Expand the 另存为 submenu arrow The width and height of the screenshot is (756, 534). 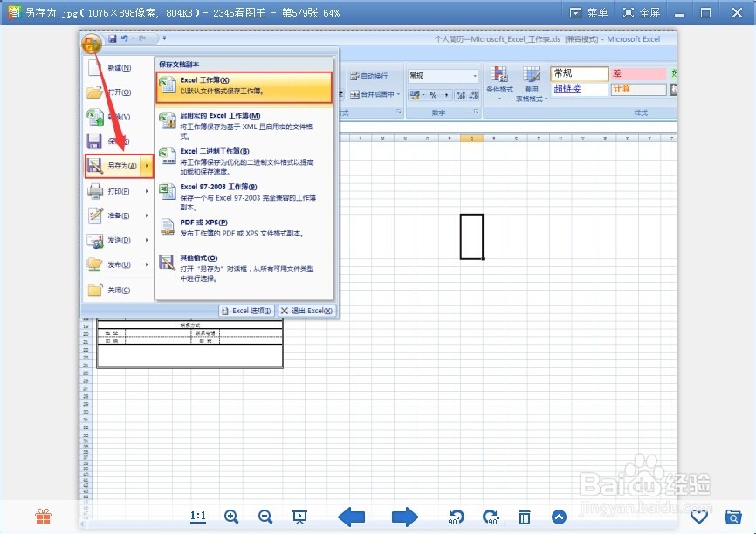pos(147,166)
